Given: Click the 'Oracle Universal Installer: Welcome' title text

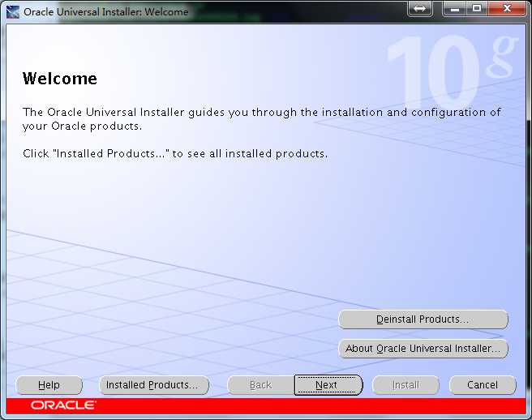Looking at the screenshot, I should (x=106, y=12).
